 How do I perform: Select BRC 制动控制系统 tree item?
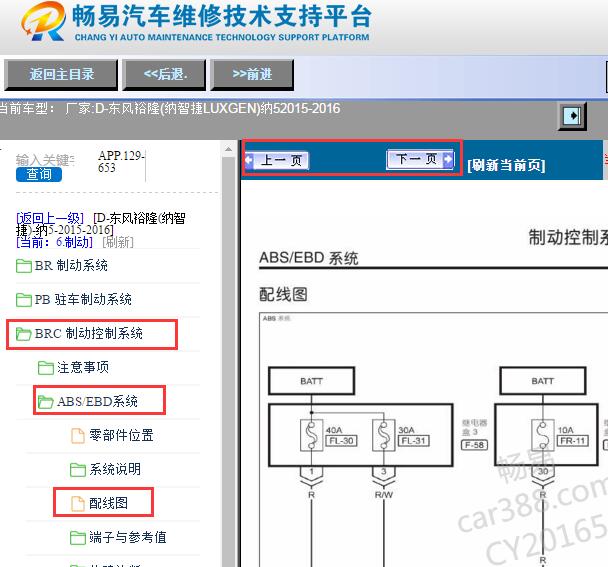pyautogui.click(x=88, y=334)
